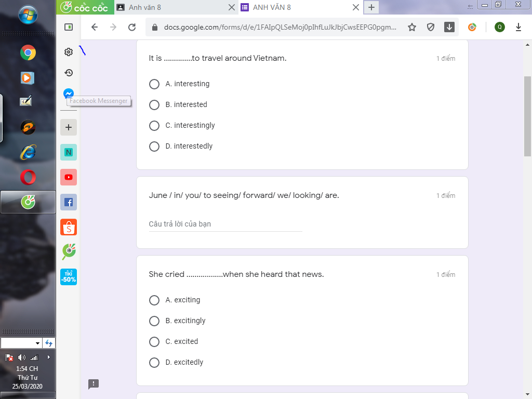
Task: Open Facebook Messenger in the sidebar
Action: pos(69,94)
